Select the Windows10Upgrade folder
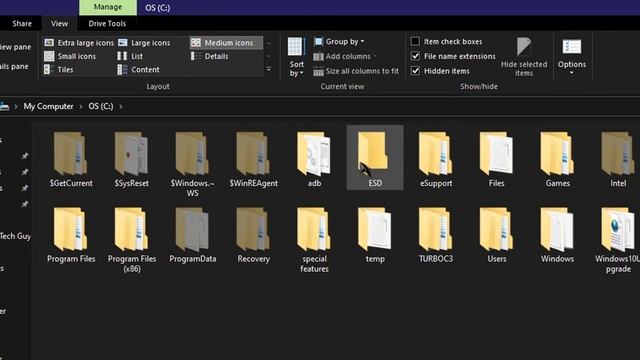Viewport: 640px width, 360px height. pos(618,240)
